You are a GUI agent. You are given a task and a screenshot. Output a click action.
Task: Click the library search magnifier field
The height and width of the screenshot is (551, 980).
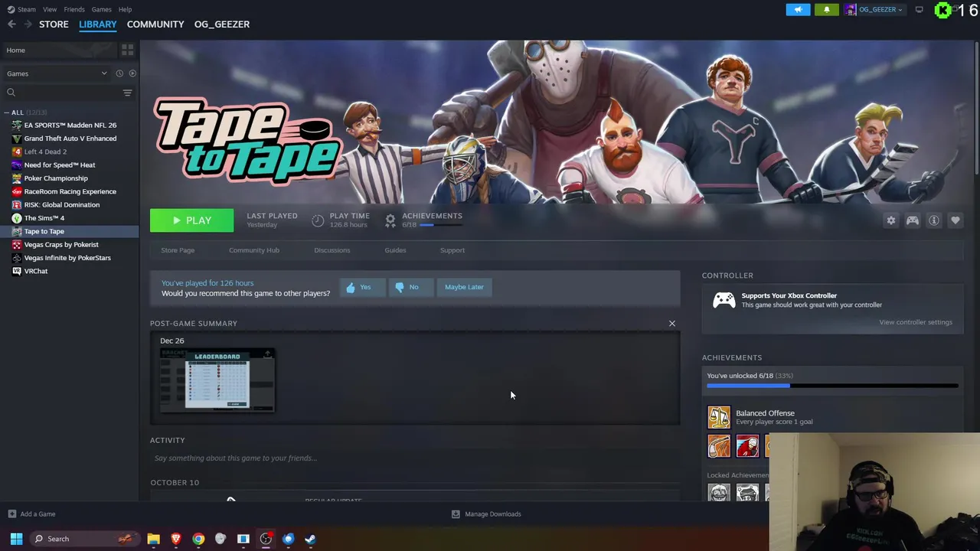61,93
